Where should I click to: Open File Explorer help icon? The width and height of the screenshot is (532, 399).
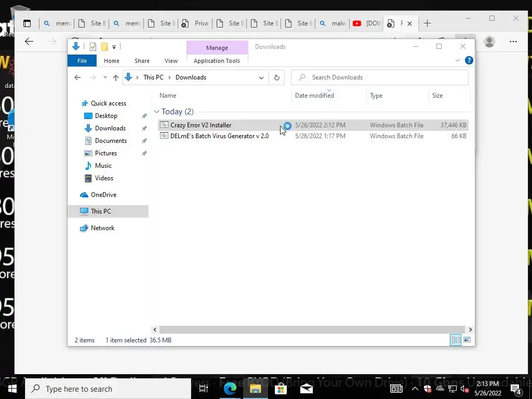[x=469, y=60]
